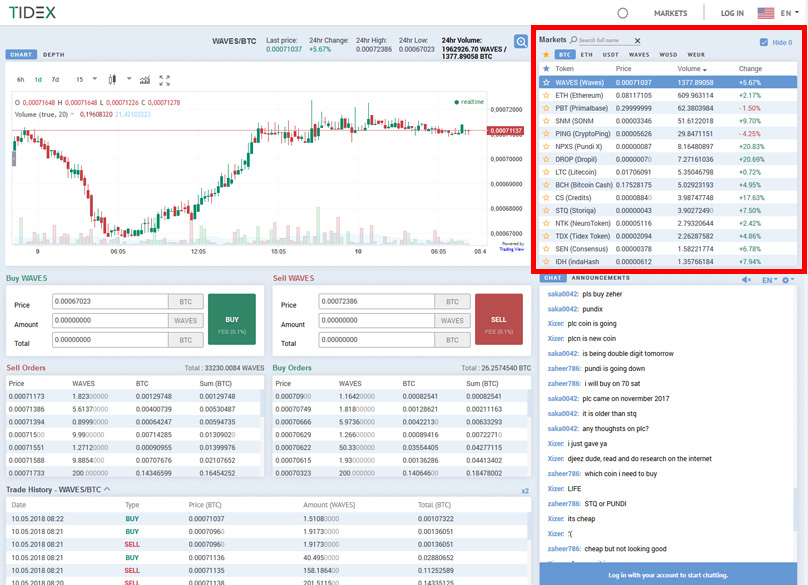This screenshot has width=808, height=585.
Task: Select the WEUR market tab
Action: [696, 55]
